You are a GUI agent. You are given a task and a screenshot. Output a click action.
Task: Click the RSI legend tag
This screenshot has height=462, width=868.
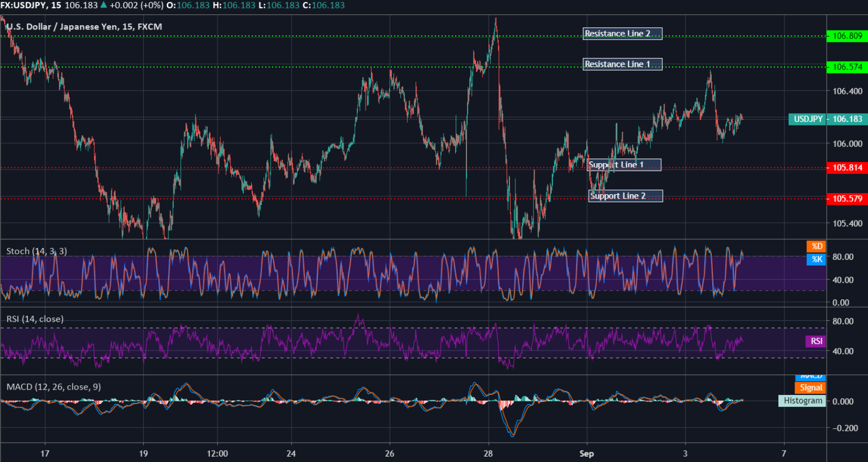tap(816, 341)
